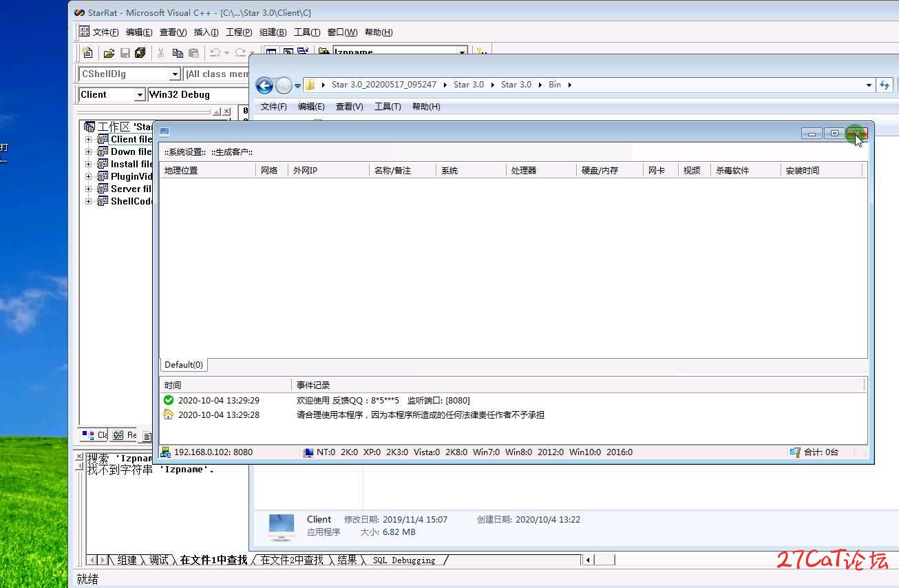
Task: Expand the Install files tree node
Action: point(88,164)
